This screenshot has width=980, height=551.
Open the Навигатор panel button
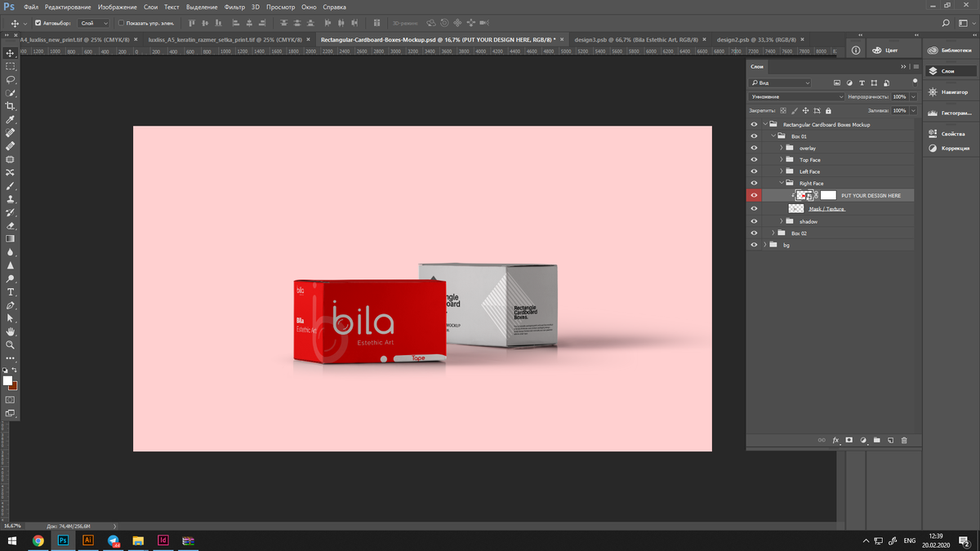click(x=950, y=92)
